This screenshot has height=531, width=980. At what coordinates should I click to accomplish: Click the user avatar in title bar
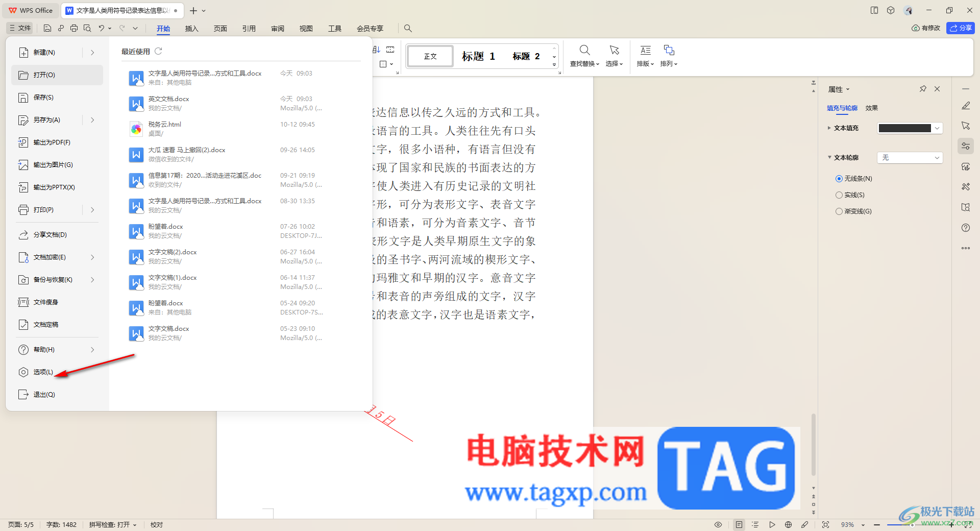click(x=908, y=10)
